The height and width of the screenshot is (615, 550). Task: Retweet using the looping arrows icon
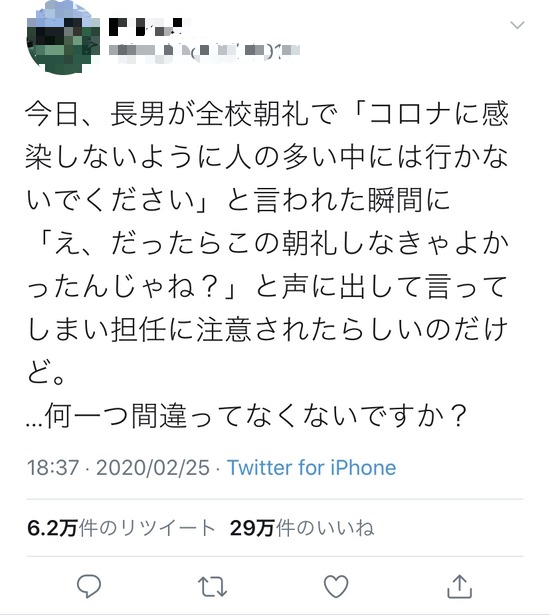tap(212, 587)
